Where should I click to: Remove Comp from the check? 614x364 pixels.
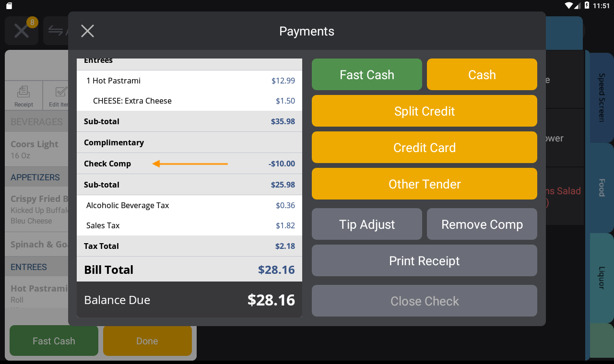coord(482,224)
